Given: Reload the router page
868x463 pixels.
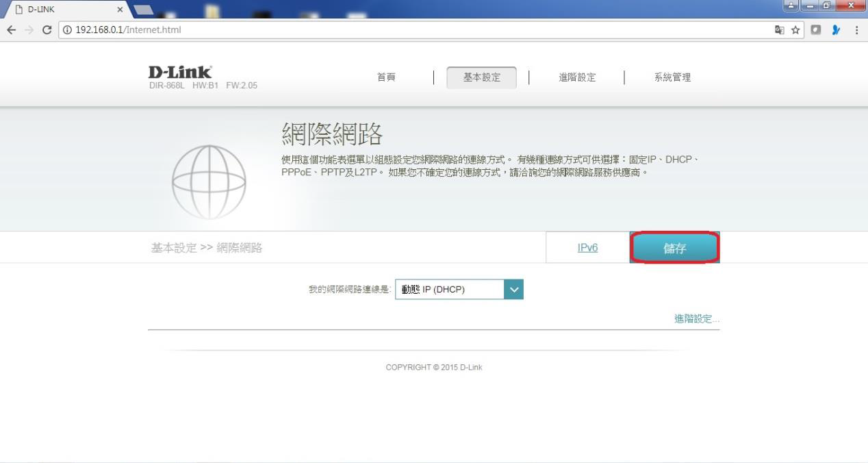Looking at the screenshot, I should click(x=47, y=30).
